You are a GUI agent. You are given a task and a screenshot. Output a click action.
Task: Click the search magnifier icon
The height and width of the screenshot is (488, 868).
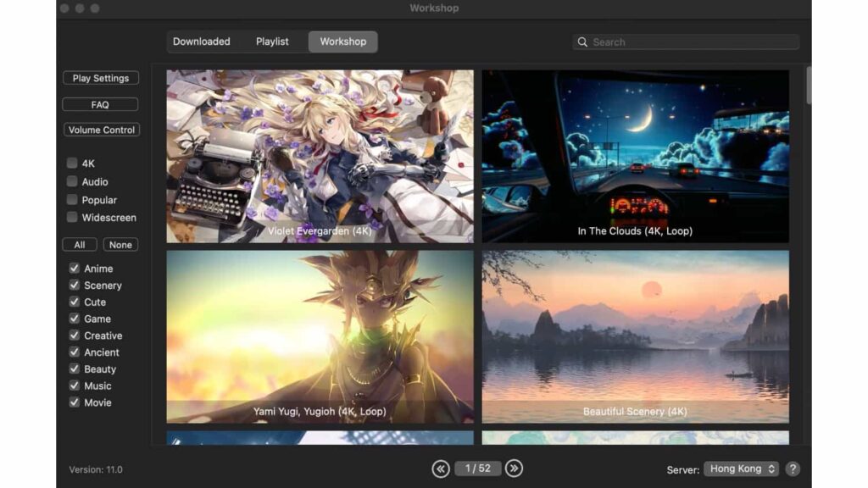[582, 42]
